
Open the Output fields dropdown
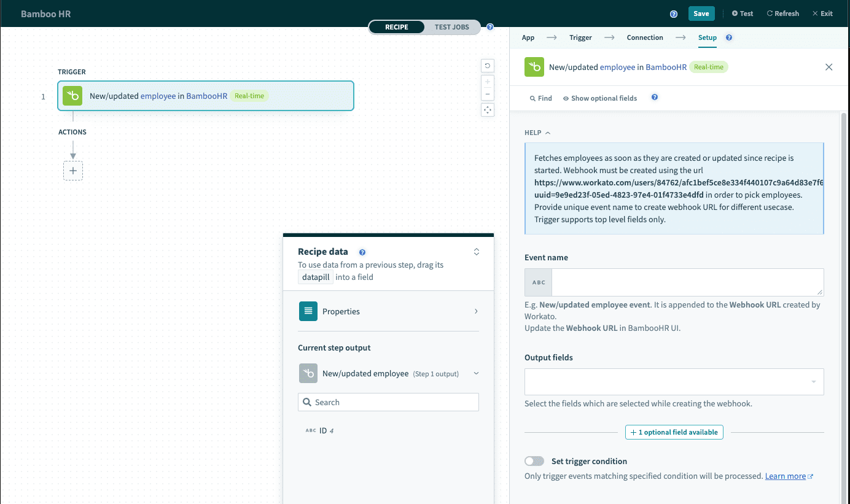674,382
